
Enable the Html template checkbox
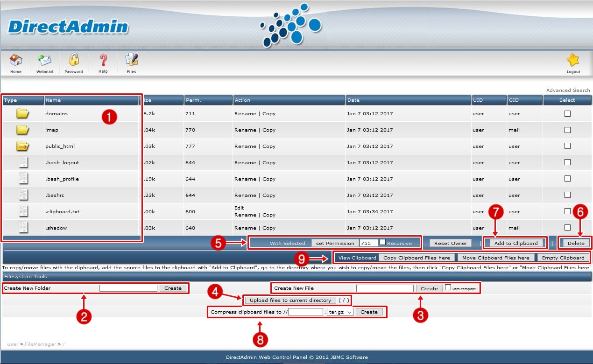[448, 287]
